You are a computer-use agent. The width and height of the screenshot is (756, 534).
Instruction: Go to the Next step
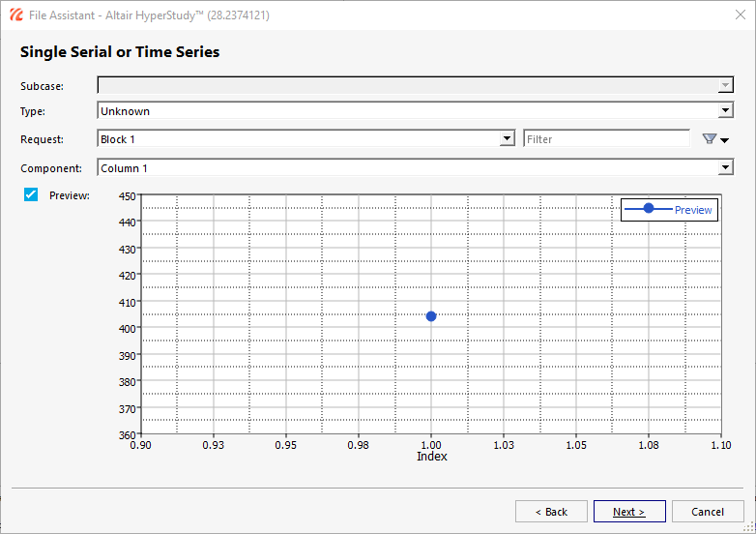pos(629,512)
